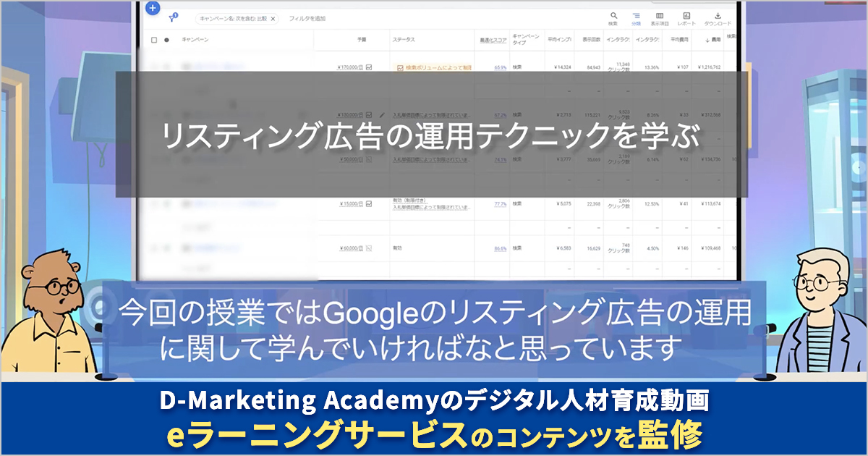Click the blue plus button to create campaign
This screenshot has width=868, height=456.
click(153, 7)
